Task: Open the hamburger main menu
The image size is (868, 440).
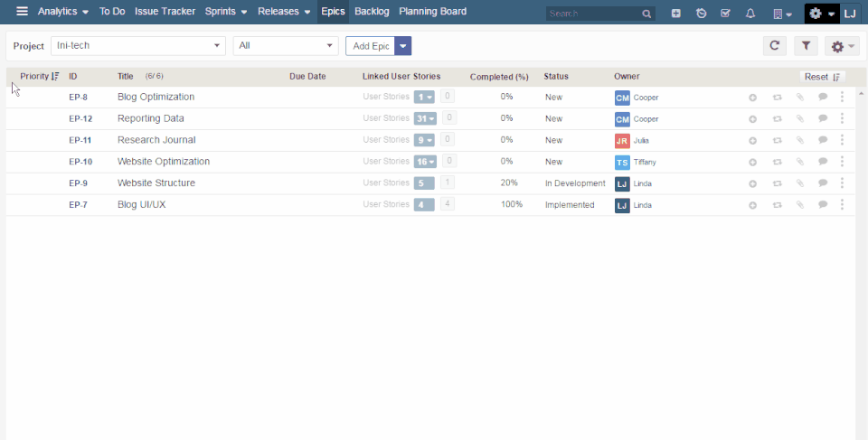Action: pos(22,12)
